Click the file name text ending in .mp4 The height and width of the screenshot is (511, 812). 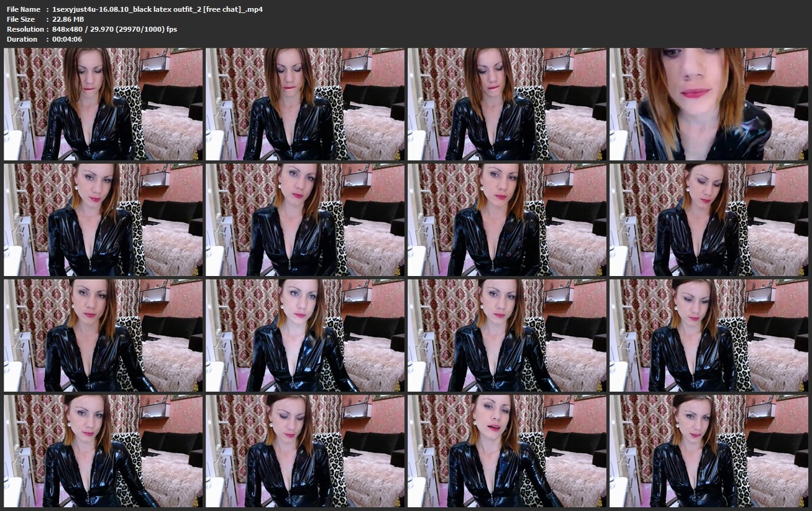(x=158, y=9)
